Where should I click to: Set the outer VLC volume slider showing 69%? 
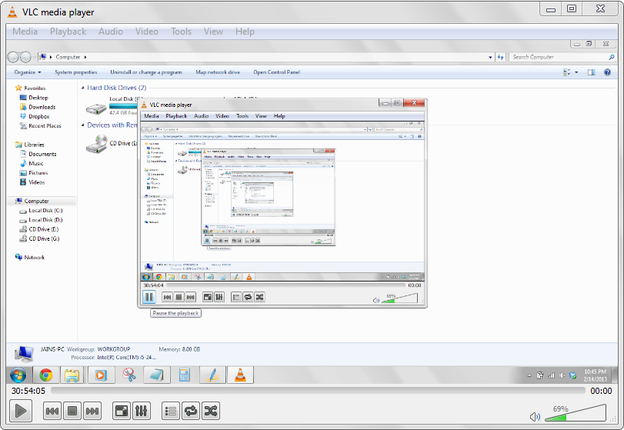point(575,413)
